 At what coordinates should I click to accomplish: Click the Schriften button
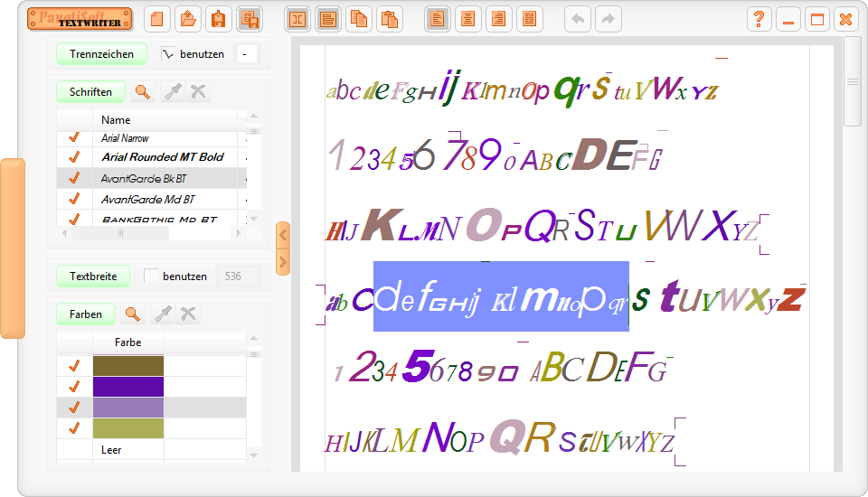(90, 91)
